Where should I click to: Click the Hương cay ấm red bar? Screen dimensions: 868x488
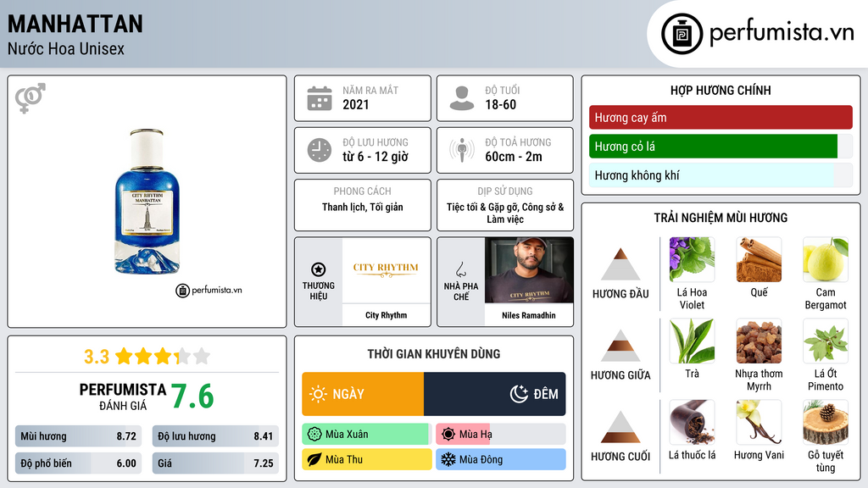(x=721, y=117)
